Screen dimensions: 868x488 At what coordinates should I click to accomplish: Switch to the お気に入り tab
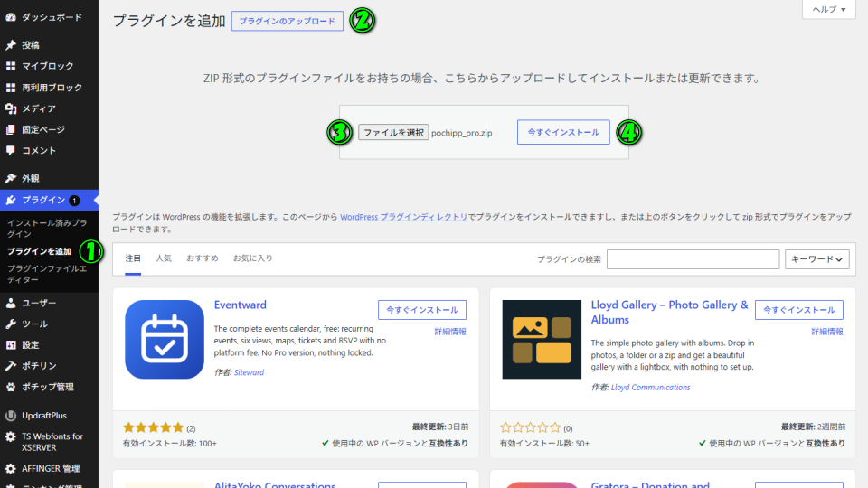(252, 258)
